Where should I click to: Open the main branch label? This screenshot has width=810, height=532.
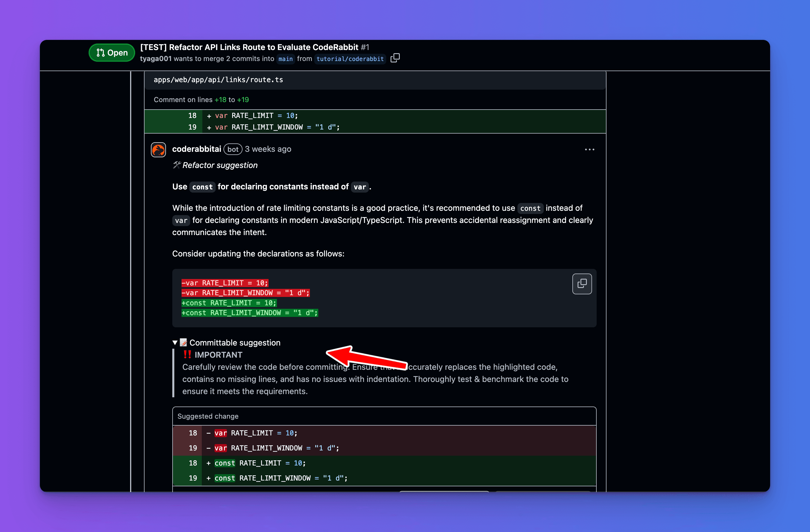pos(285,59)
